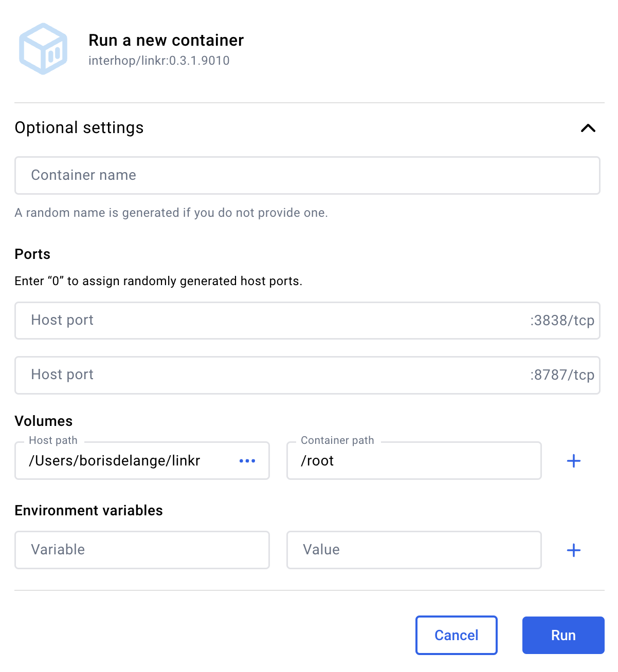Screen dimensions: 618x672
Task: Click the Variable input field
Action: point(142,550)
